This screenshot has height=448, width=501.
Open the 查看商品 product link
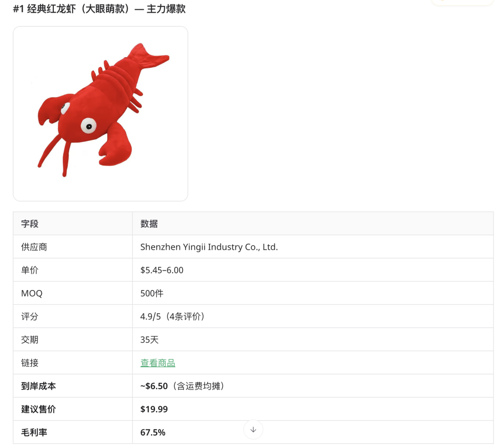tap(157, 363)
